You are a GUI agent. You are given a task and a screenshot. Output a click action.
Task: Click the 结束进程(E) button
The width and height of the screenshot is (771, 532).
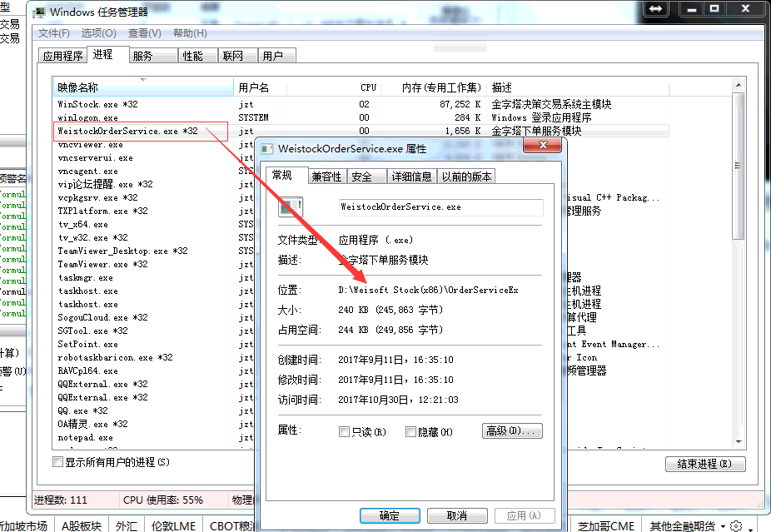(x=705, y=464)
